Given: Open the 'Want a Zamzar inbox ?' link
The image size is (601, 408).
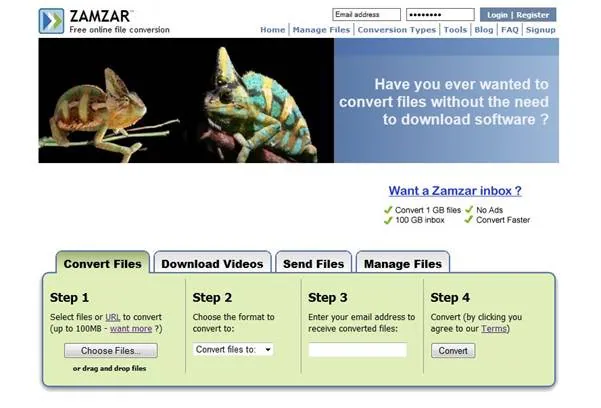Looking at the screenshot, I should click(455, 191).
